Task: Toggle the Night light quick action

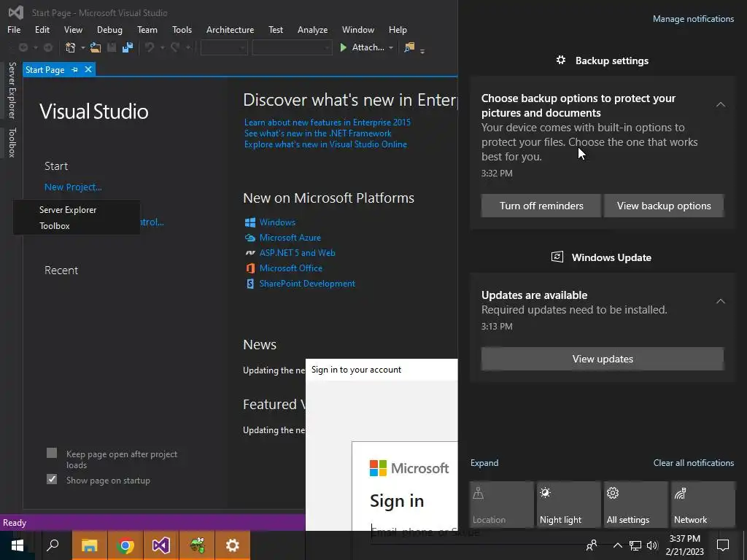Action: [x=569, y=505]
